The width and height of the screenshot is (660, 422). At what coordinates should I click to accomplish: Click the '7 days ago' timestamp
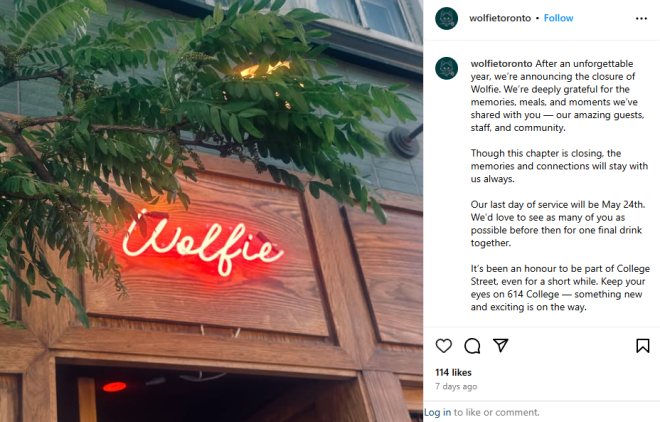[x=456, y=386]
